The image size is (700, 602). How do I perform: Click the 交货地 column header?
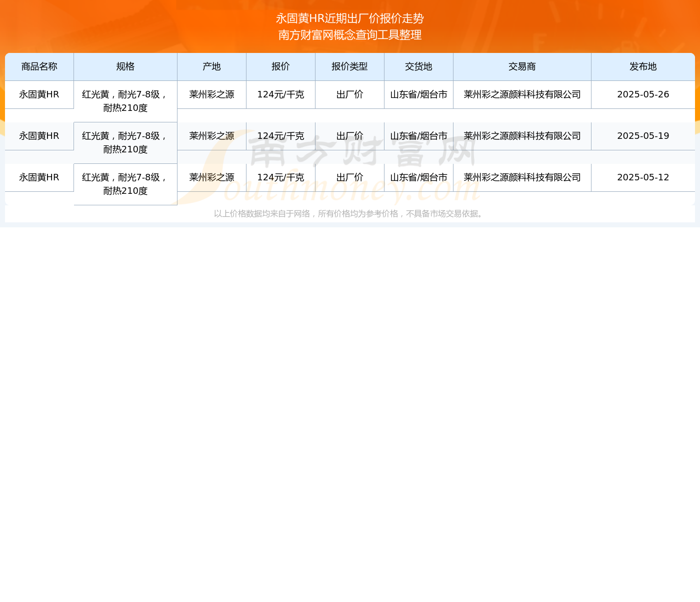click(x=419, y=66)
